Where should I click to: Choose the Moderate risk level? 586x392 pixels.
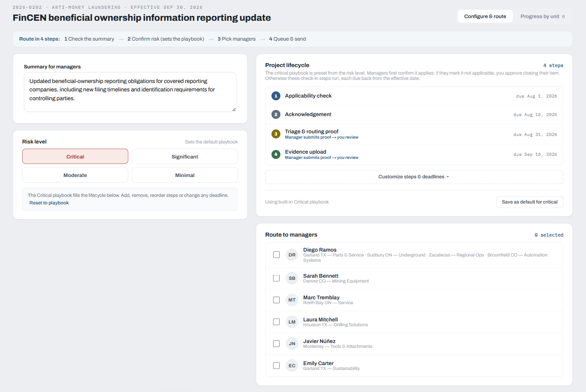tap(75, 175)
